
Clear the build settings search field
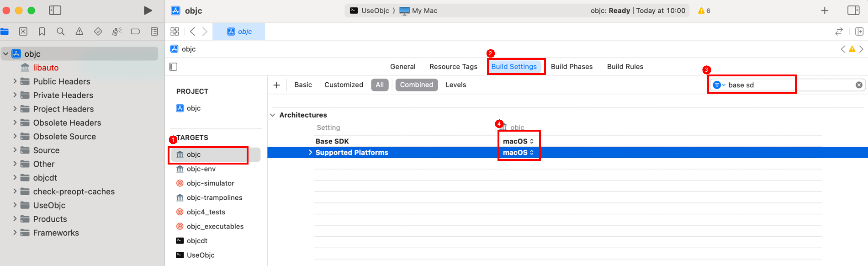coord(859,85)
